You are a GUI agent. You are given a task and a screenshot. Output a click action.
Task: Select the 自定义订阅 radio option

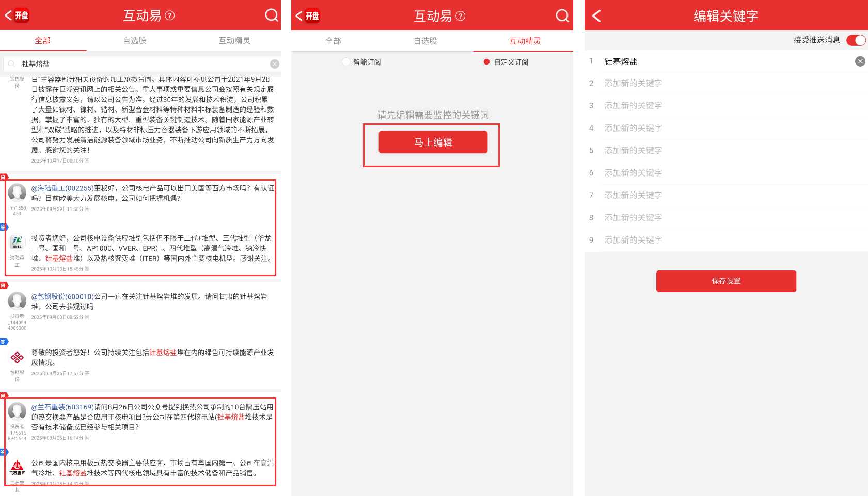(x=486, y=62)
